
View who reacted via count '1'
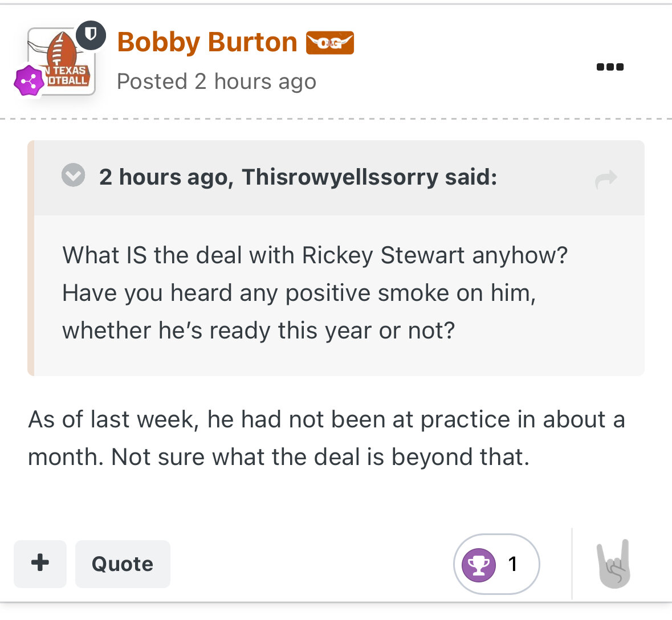512,564
